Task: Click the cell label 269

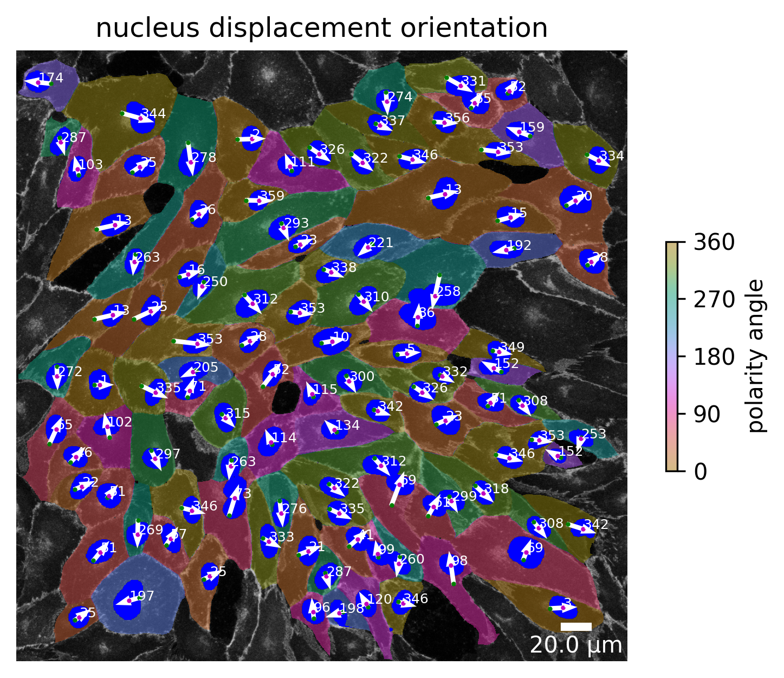Action: (151, 530)
